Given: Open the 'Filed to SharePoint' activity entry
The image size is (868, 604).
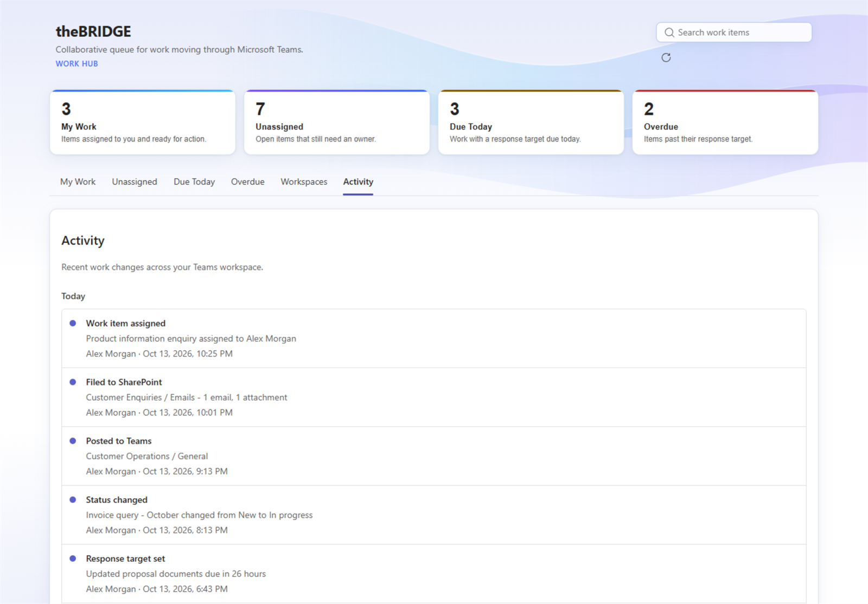Looking at the screenshot, I should point(434,397).
